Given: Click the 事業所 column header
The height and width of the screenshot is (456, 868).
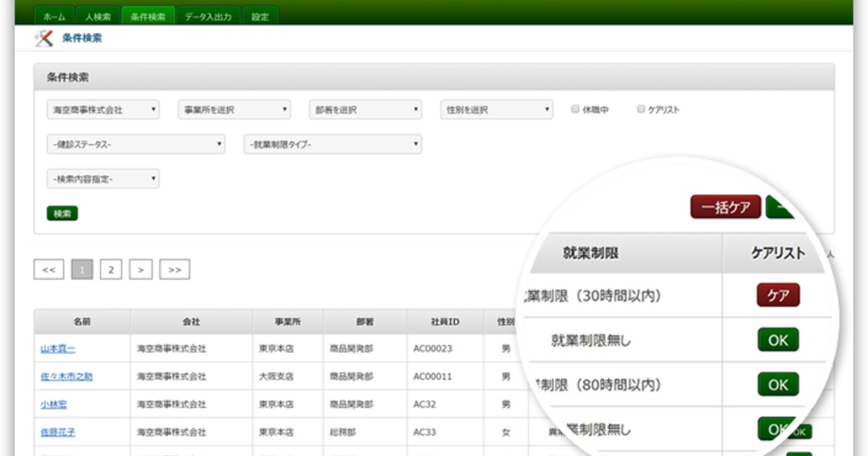Looking at the screenshot, I should click(x=288, y=321).
